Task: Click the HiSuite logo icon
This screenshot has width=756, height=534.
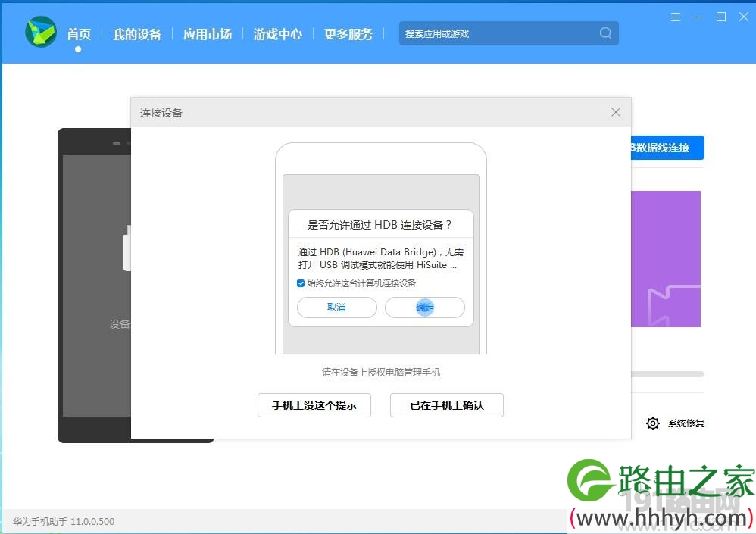Action: point(41,32)
